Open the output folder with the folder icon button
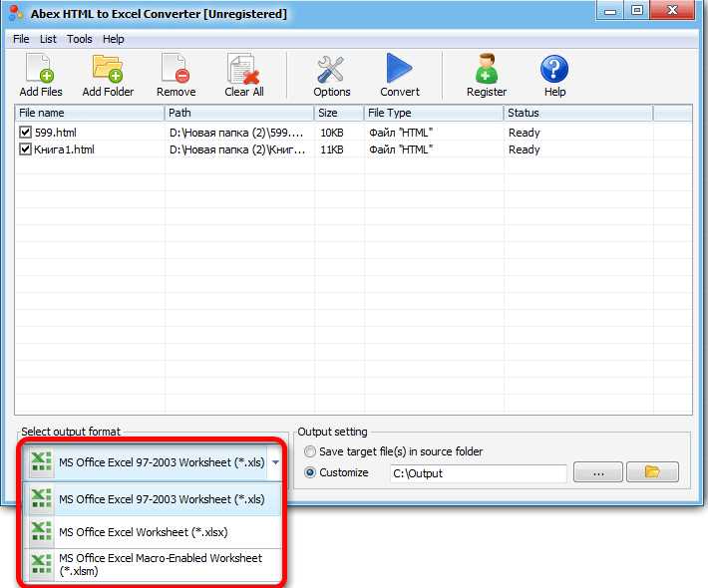Image resolution: width=708 pixels, height=588 pixels. pos(652,472)
